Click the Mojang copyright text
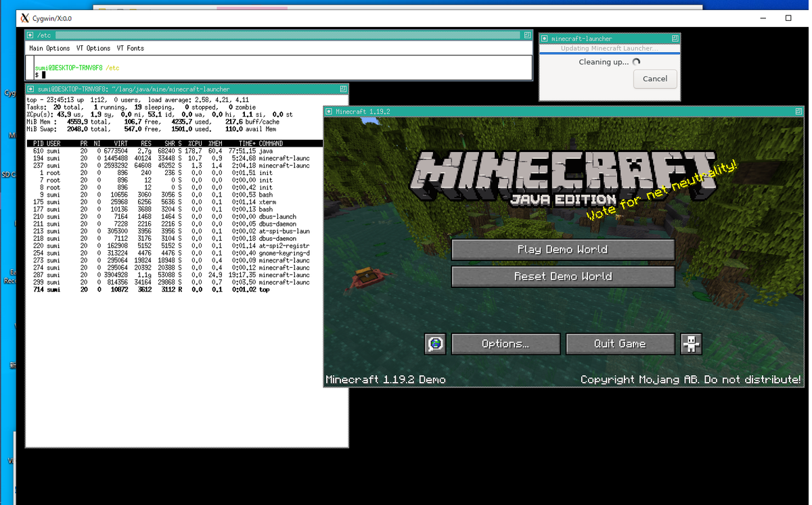Image resolution: width=812 pixels, height=505 pixels. 691,379
